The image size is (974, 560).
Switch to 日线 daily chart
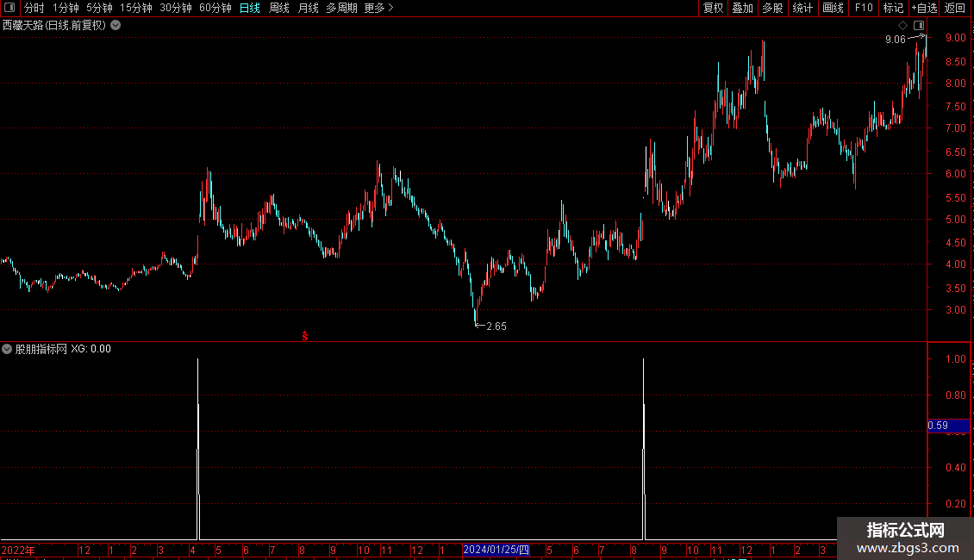coord(250,8)
